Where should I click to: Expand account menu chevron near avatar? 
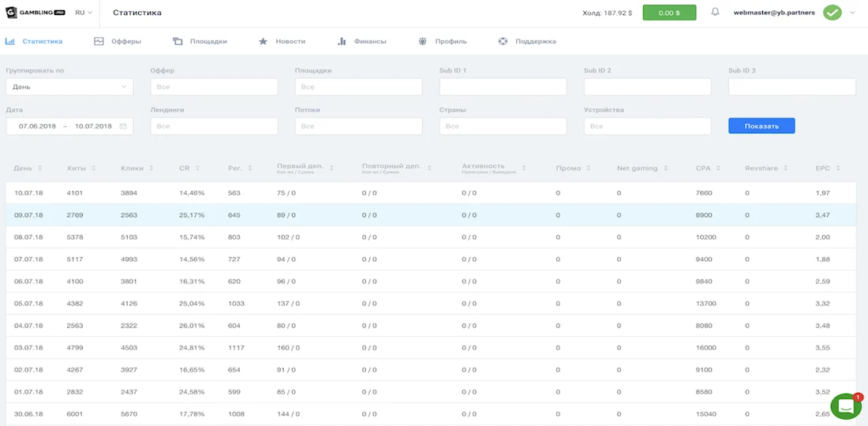click(852, 12)
